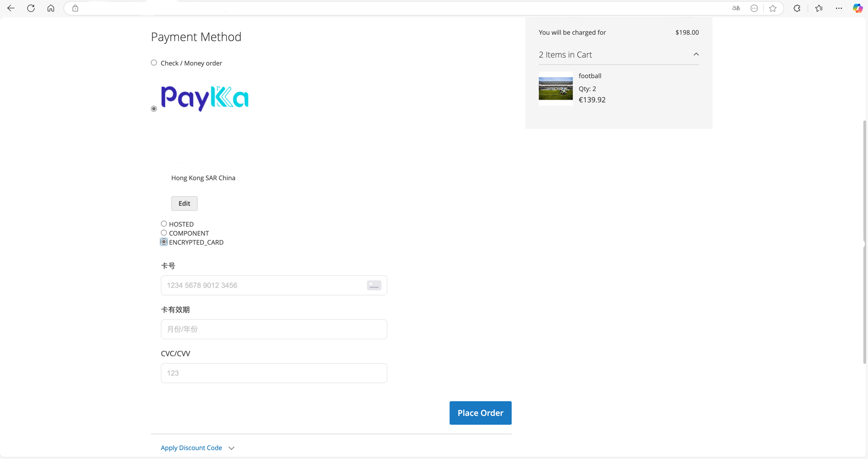Screen dimensions: 868x459
Task: Click the You will be charged for text
Action: coord(572,33)
